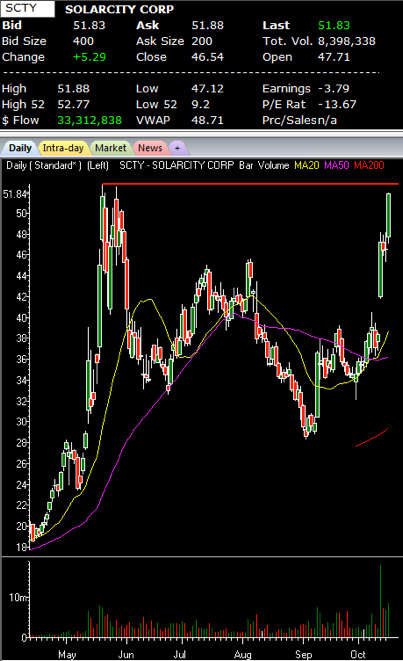Click the Bid Size 400 value

click(x=83, y=41)
